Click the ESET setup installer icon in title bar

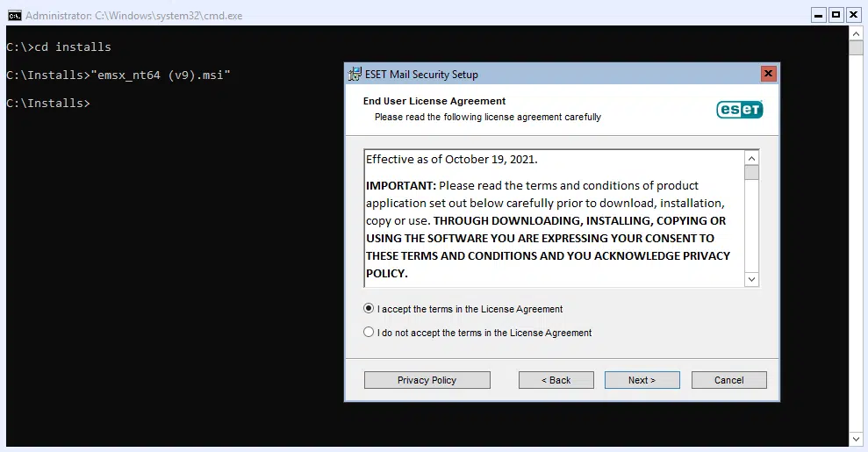[355, 74]
